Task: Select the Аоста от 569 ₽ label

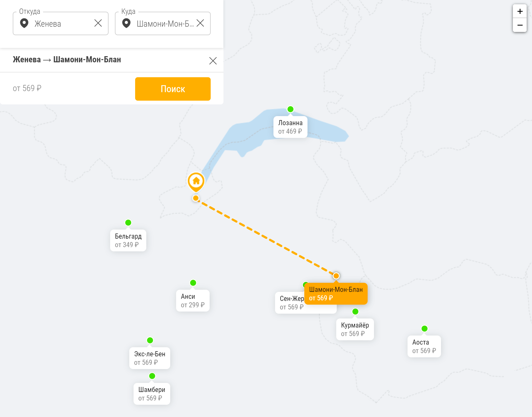Action: 424,346
